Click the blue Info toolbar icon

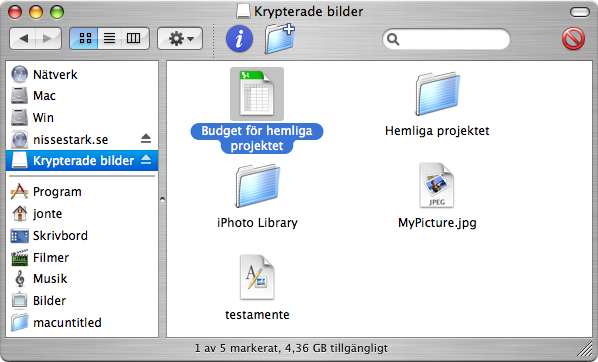[239, 39]
